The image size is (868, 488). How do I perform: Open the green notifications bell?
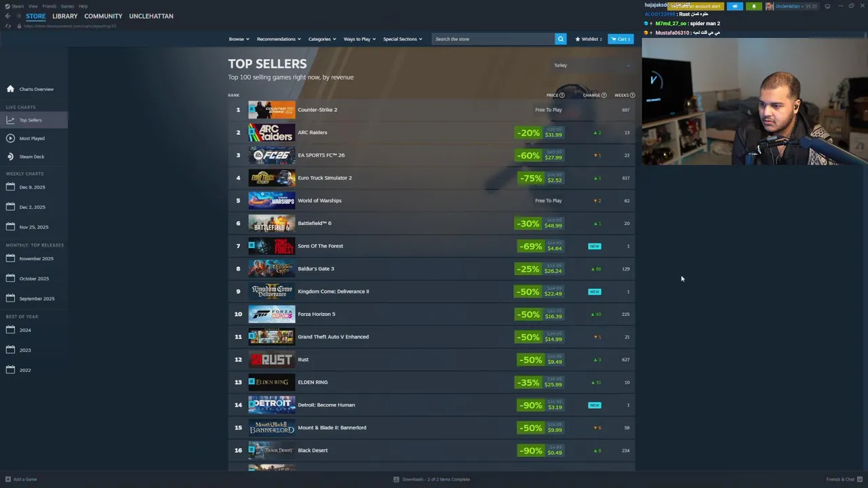pos(753,6)
